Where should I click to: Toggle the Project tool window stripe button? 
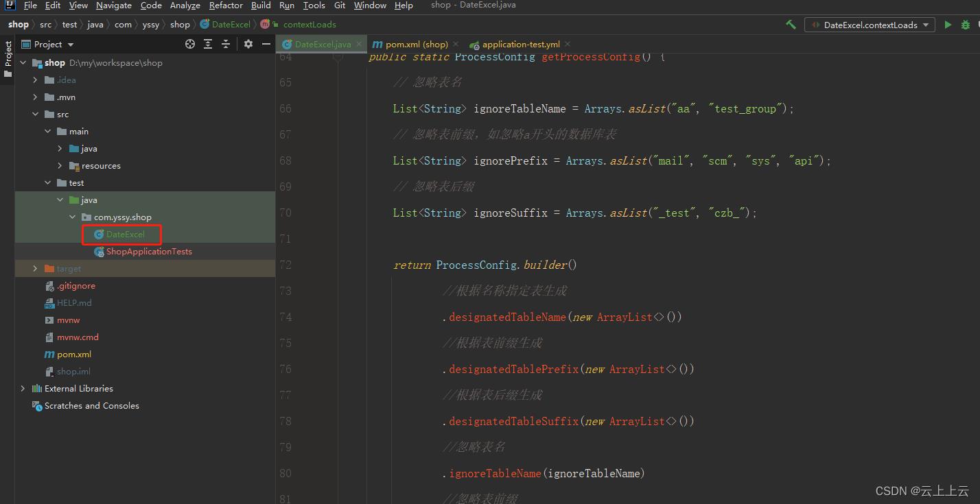point(8,59)
